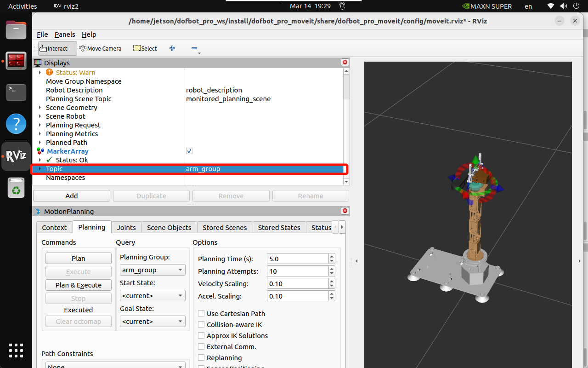Click the Status: Warn warning icon

[x=50, y=72]
